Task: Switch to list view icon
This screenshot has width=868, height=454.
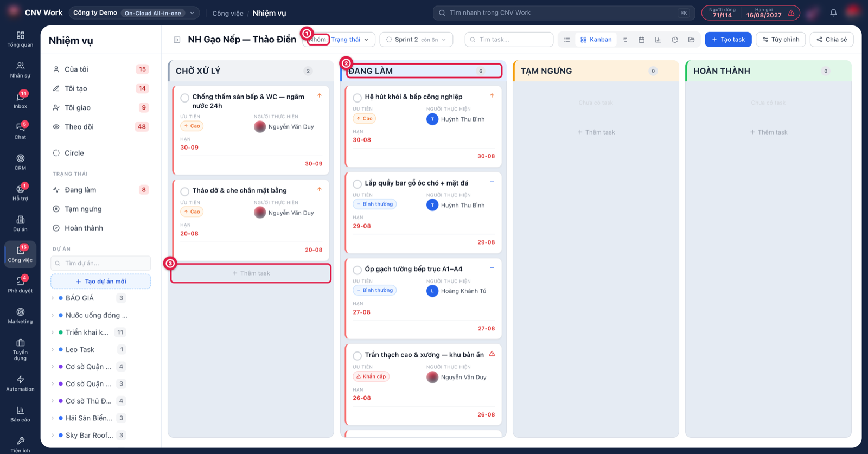Action: [x=567, y=40]
